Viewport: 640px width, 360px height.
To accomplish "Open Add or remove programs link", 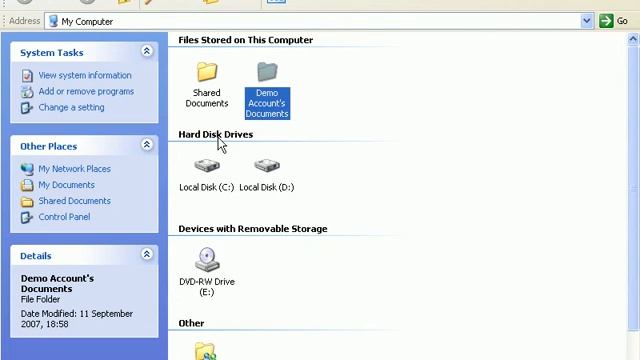I will tap(86, 91).
